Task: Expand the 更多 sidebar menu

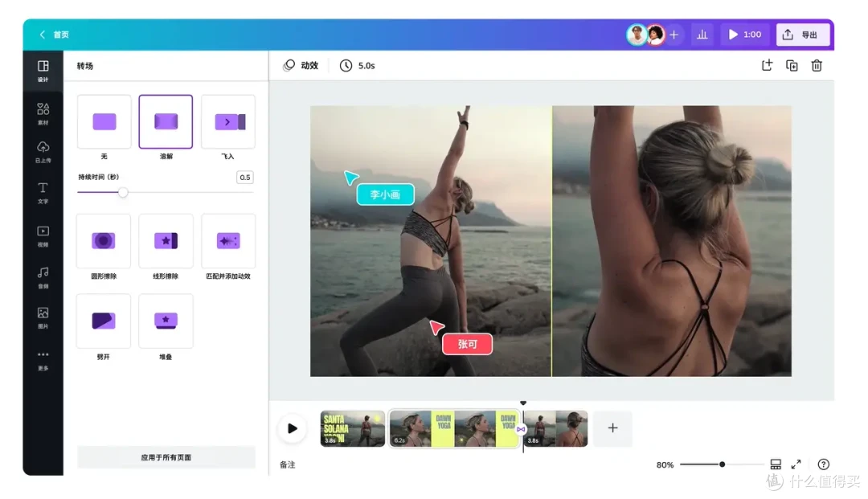Action: 43,358
